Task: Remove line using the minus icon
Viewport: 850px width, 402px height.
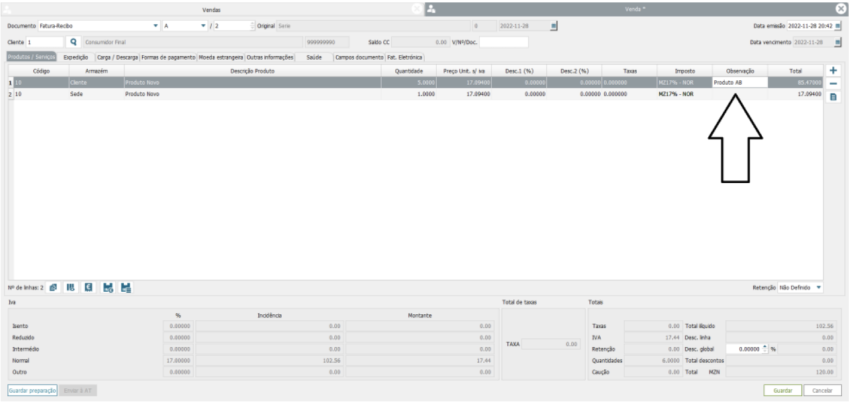Action: coord(833,83)
